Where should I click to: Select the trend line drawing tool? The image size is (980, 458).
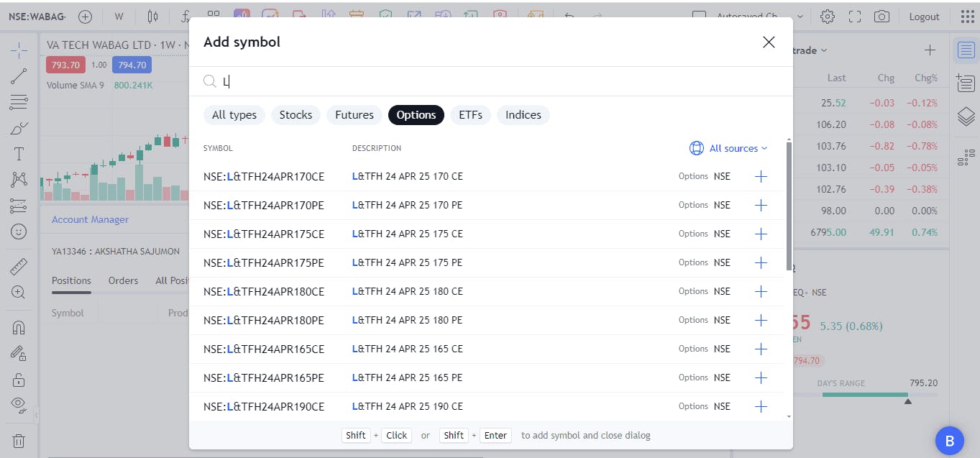coord(19,75)
